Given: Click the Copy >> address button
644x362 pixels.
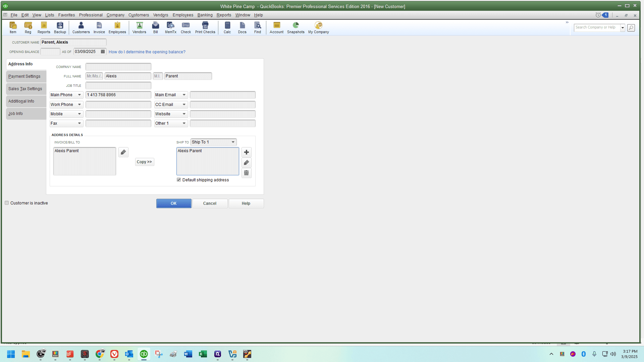Looking at the screenshot, I should [x=145, y=162].
